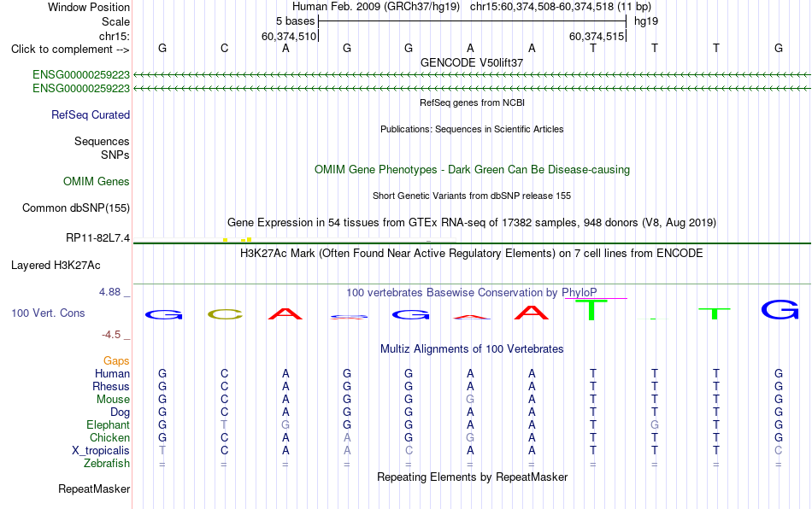This screenshot has height=509, width=812.
Task: Open the RepeatMasker track label
Action: coord(94,489)
